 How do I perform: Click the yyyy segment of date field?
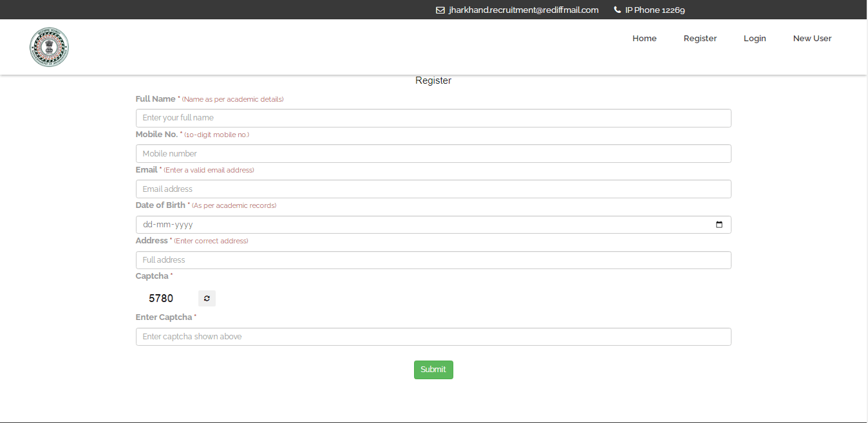(184, 225)
